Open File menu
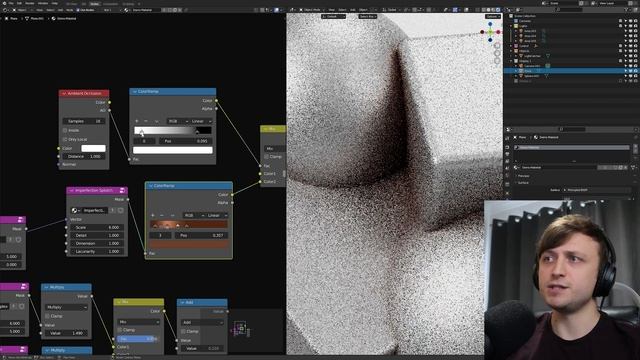 (11, 3)
